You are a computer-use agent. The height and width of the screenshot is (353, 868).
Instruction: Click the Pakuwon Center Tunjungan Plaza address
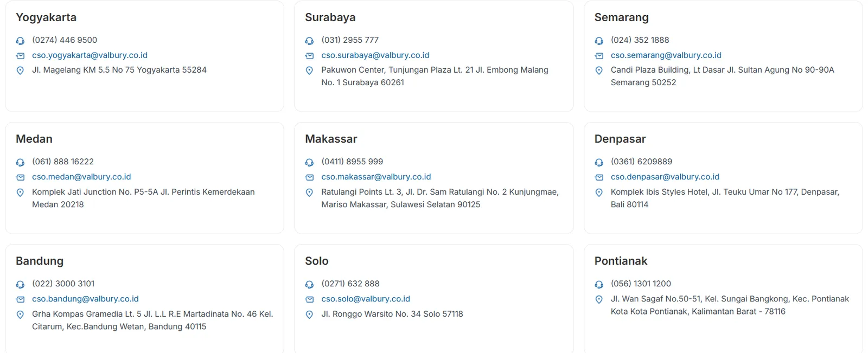pos(435,76)
